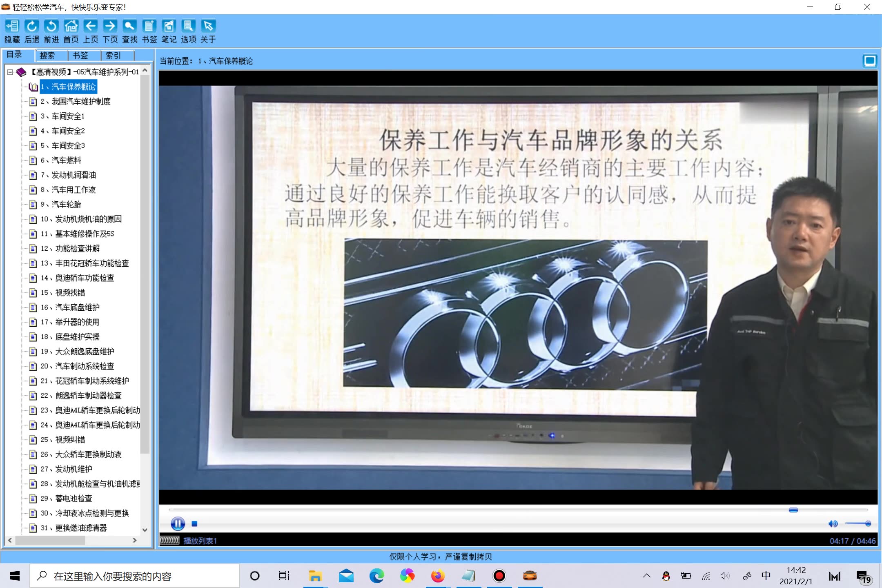Open chapter 5、车间安全3
This screenshot has width=882, height=588.
click(x=62, y=146)
